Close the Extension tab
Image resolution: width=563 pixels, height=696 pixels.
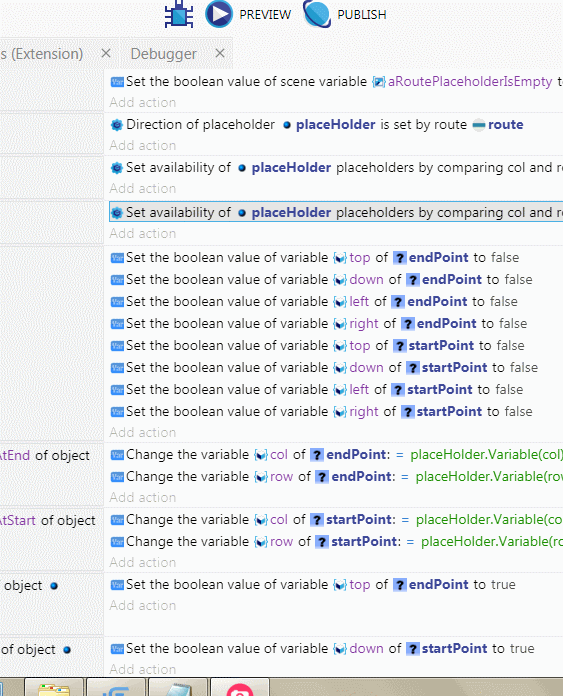[x=106, y=53]
